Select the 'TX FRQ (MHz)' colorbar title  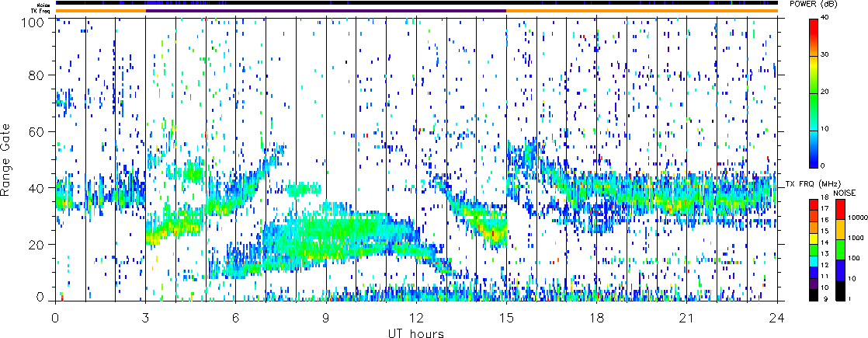coord(813,184)
